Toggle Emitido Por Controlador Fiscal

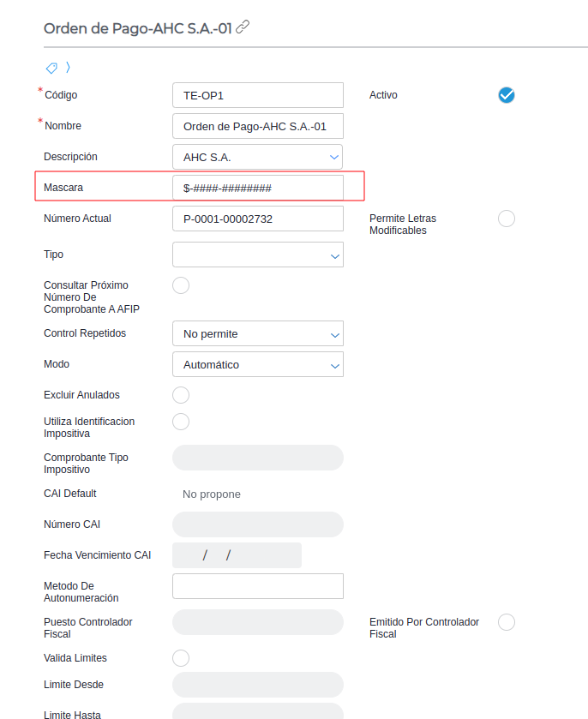[507, 622]
